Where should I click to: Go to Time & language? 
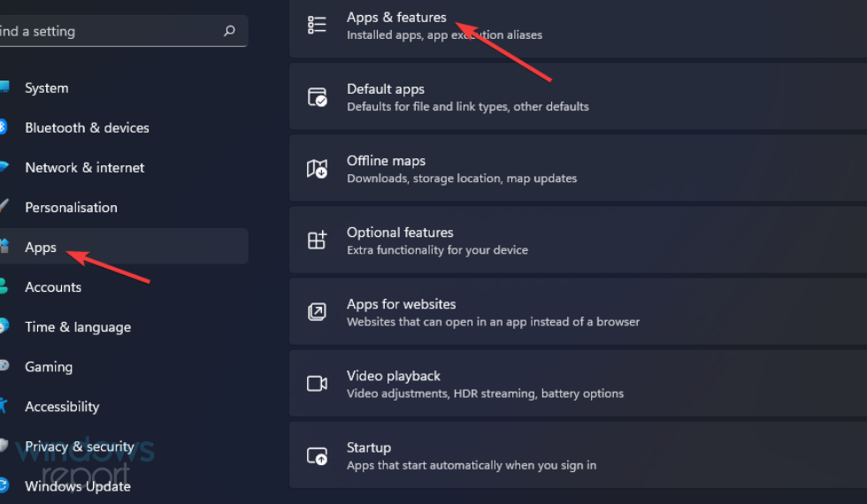pos(78,327)
